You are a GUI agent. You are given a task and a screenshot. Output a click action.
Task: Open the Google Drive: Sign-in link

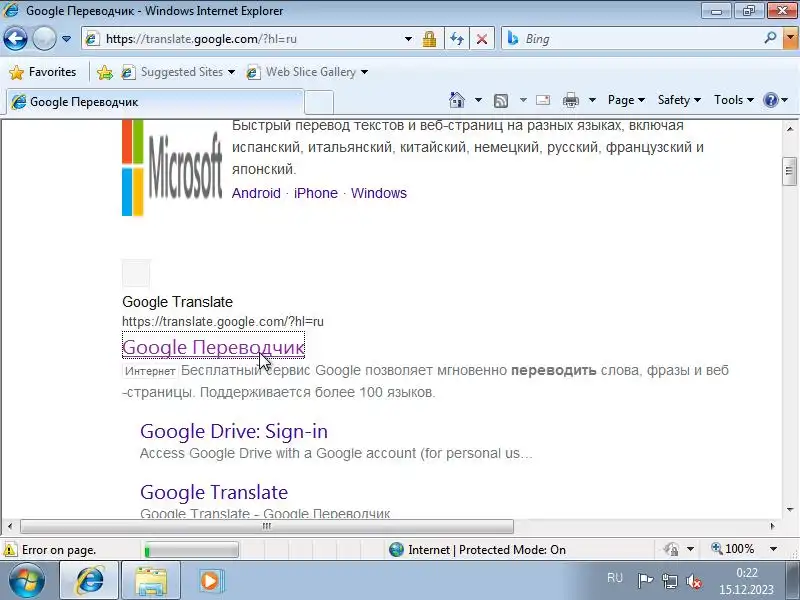pyautogui.click(x=234, y=431)
